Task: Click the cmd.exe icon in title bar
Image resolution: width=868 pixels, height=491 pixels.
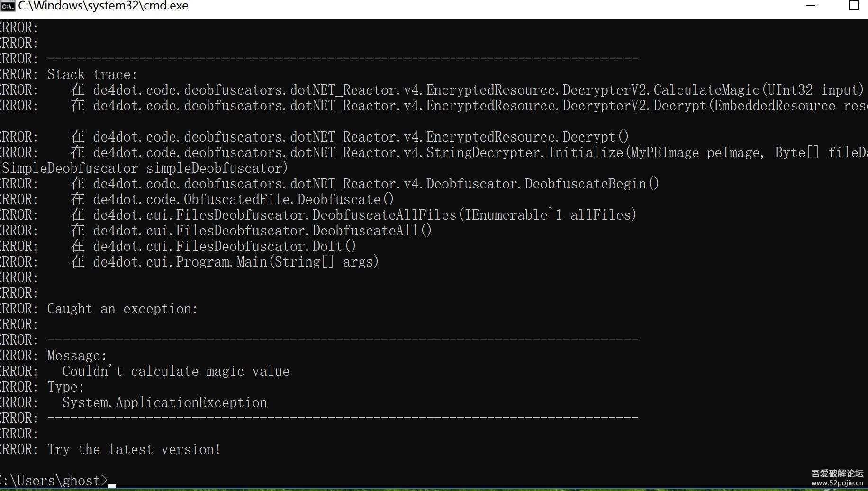Action: click(x=8, y=6)
